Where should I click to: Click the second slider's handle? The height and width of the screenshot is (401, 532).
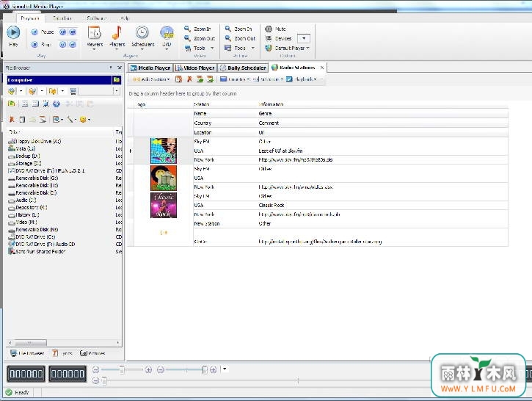click(205, 369)
